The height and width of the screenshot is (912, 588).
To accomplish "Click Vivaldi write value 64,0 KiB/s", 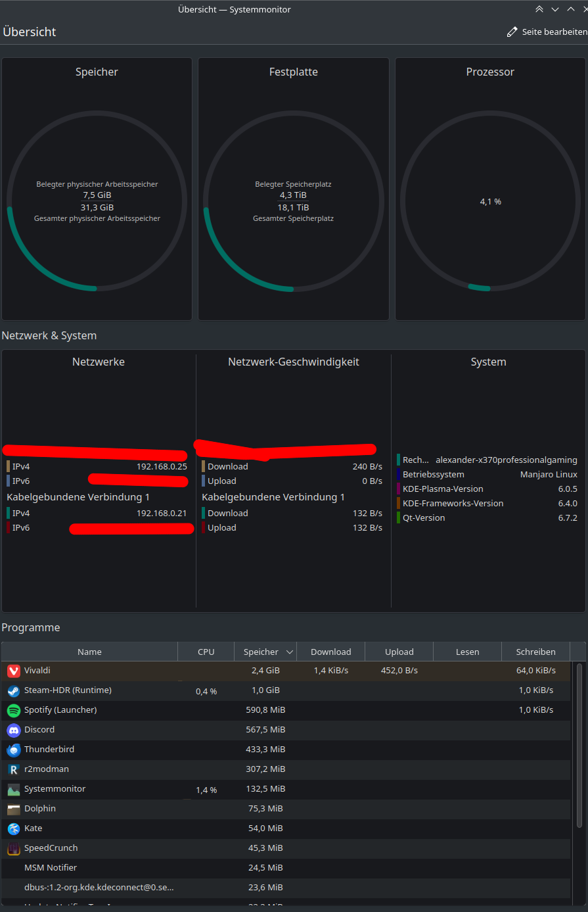I will pyautogui.click(x=536, y=670).
